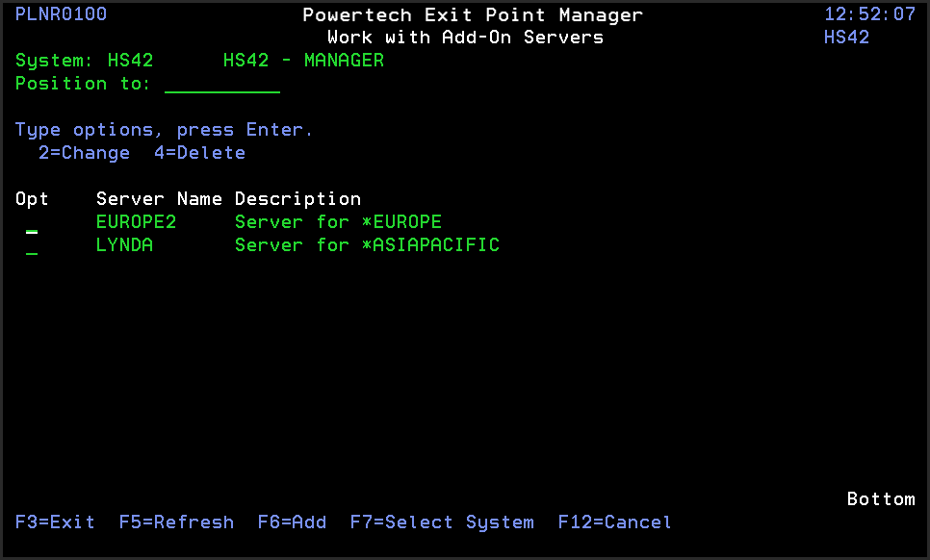The image size is (930, 560).
Task: Click the Bottom page indicator
Action: [x=881, y=498]
